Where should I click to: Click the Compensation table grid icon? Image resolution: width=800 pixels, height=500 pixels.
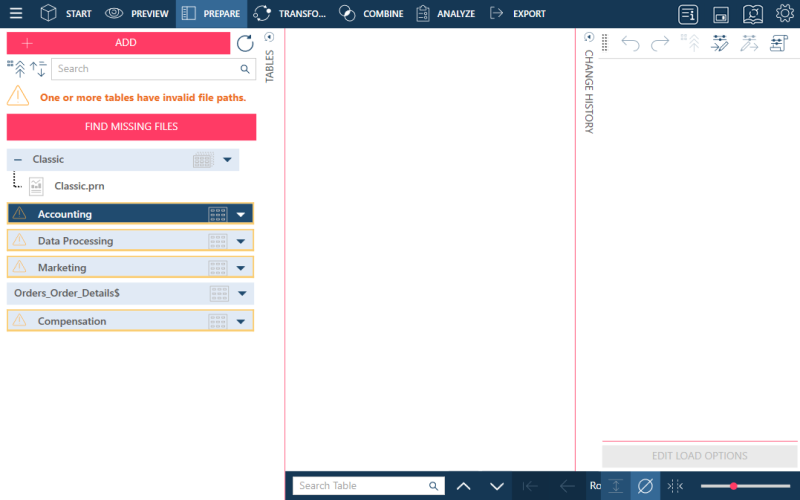(x=218, y=321)
